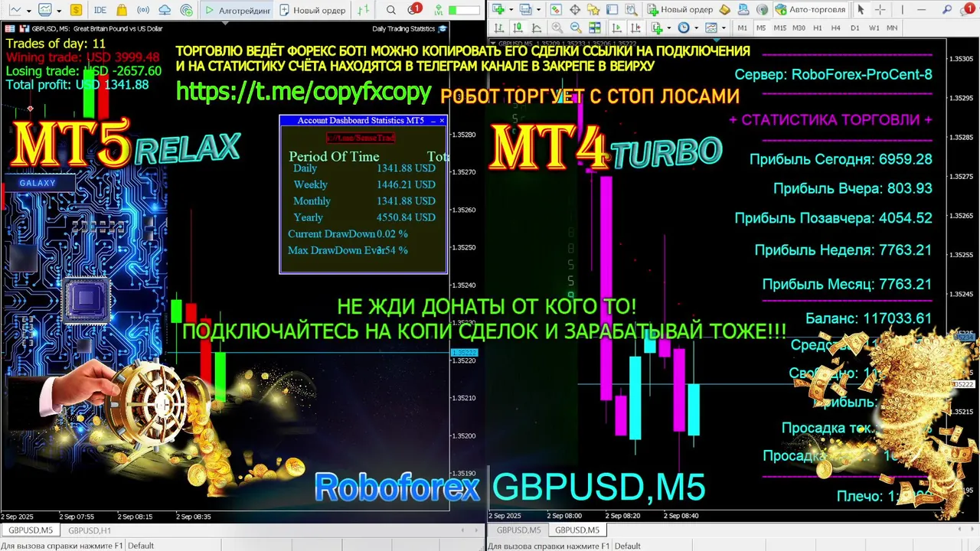The width and height of the screenshot is (980, 551).
Task: Select the arrow cursor mode in MT4
Action: (861, 10)
